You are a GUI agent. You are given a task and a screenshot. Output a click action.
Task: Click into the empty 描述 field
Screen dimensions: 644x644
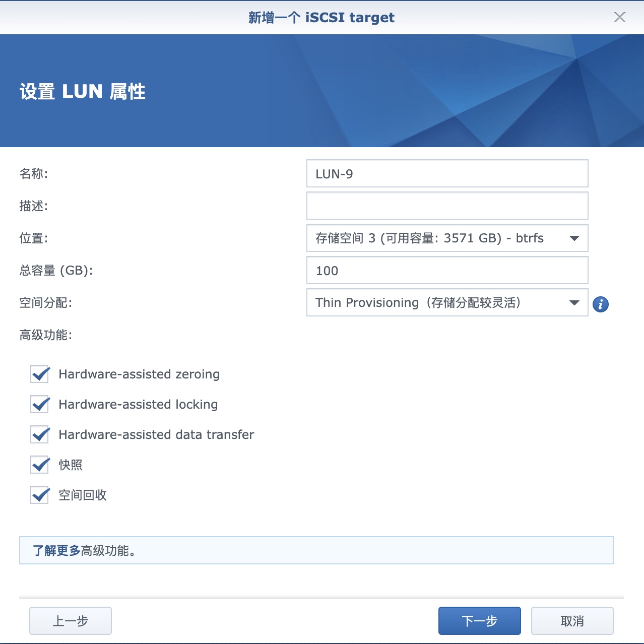[447, 206]
